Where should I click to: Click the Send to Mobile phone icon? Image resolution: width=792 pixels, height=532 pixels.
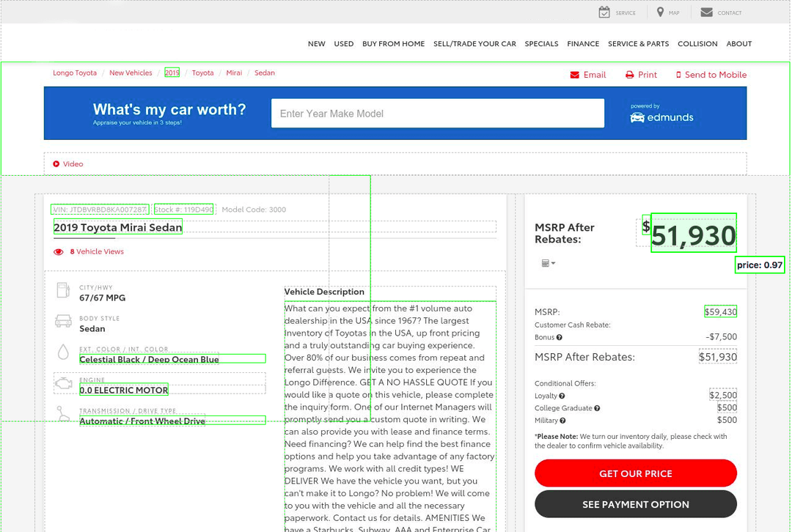pyautogui.click(x=678, y=75)
